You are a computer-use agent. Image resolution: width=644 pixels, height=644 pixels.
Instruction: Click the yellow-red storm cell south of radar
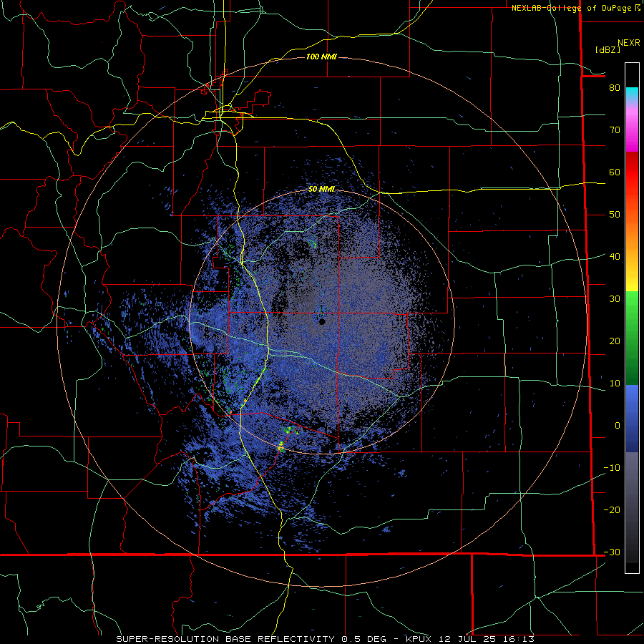(280, 447)
